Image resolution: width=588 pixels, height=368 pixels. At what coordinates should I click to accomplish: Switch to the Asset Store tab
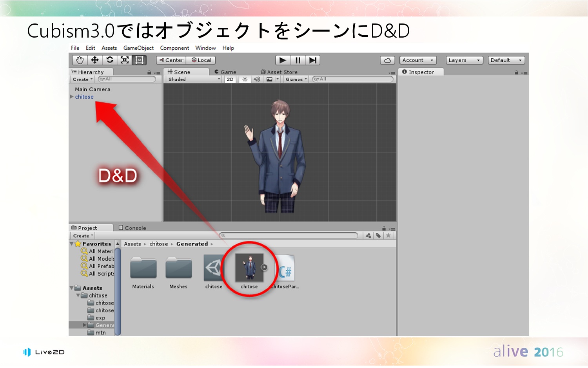pos(279,72)
